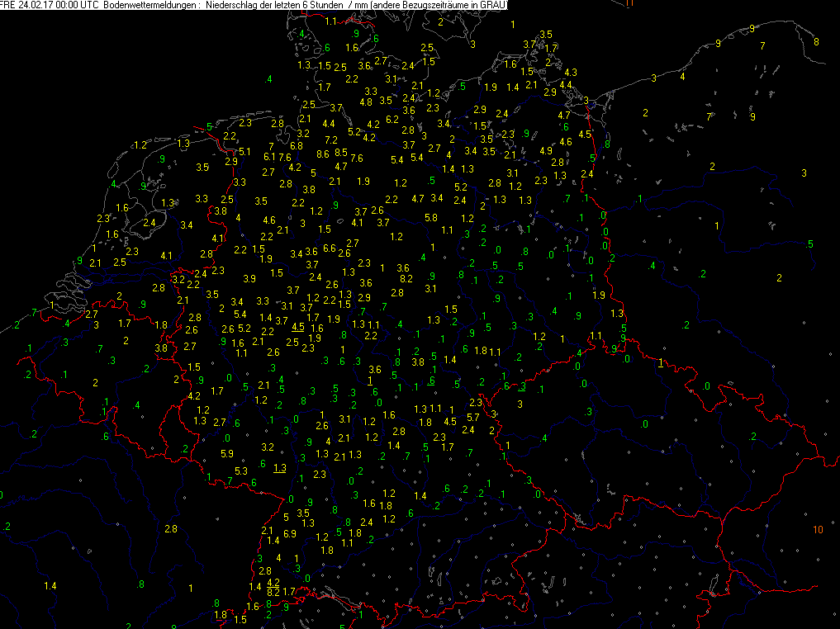Pick the 5.3 precipitation value
The width and height of the screenshot is (840, 629).
pos(241,471)
